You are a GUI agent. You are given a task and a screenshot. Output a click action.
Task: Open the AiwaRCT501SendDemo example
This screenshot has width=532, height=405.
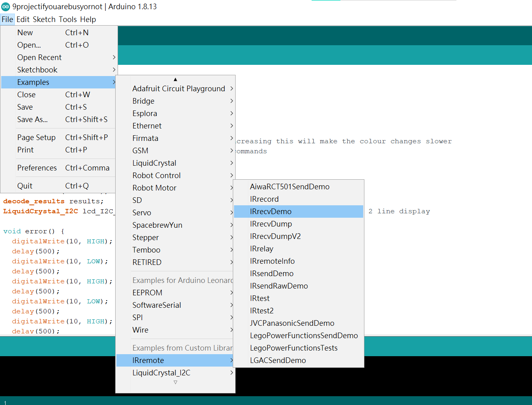(x=298, y=186)
